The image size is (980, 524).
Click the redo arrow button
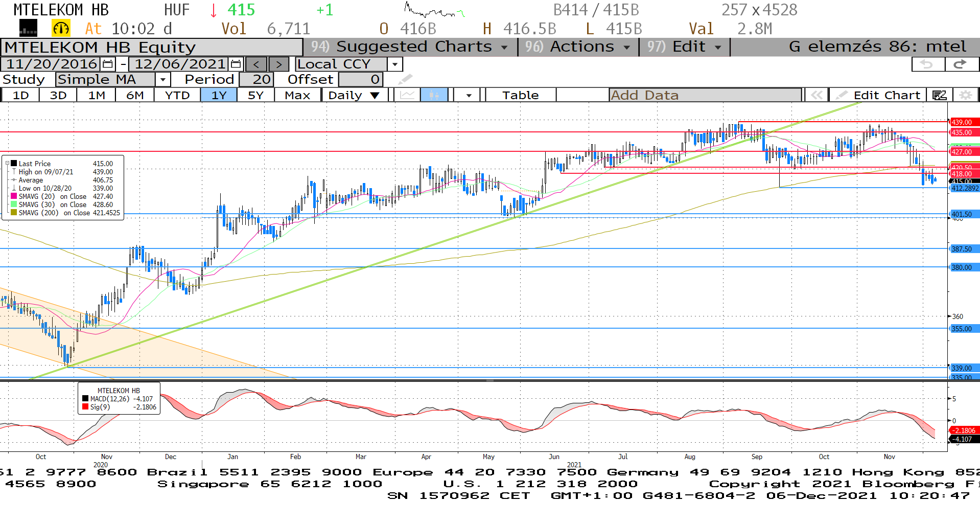(x=961, y=64)
